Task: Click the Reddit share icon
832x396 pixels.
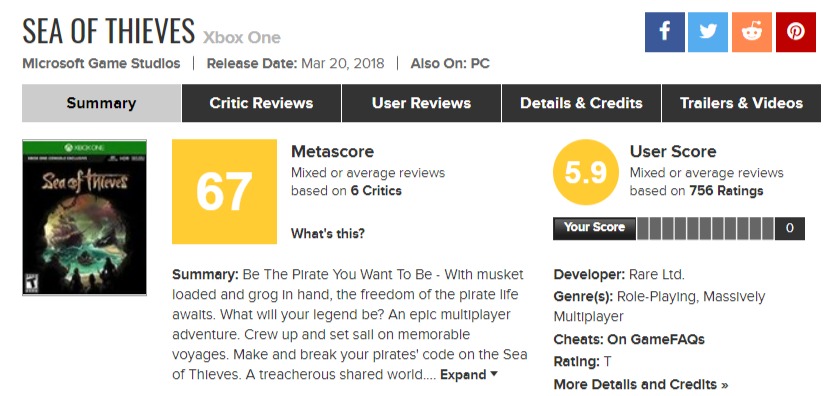Action: pos(752,32)
